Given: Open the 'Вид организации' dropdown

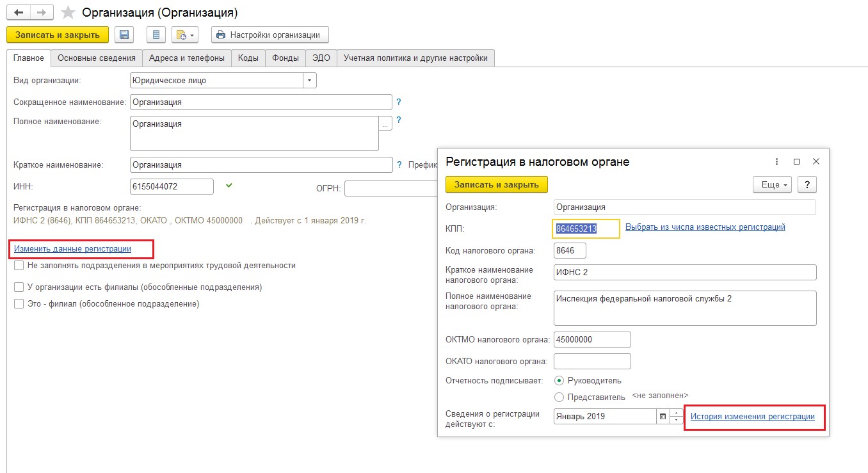Looking at the screenshot, I should pos(309,80).
